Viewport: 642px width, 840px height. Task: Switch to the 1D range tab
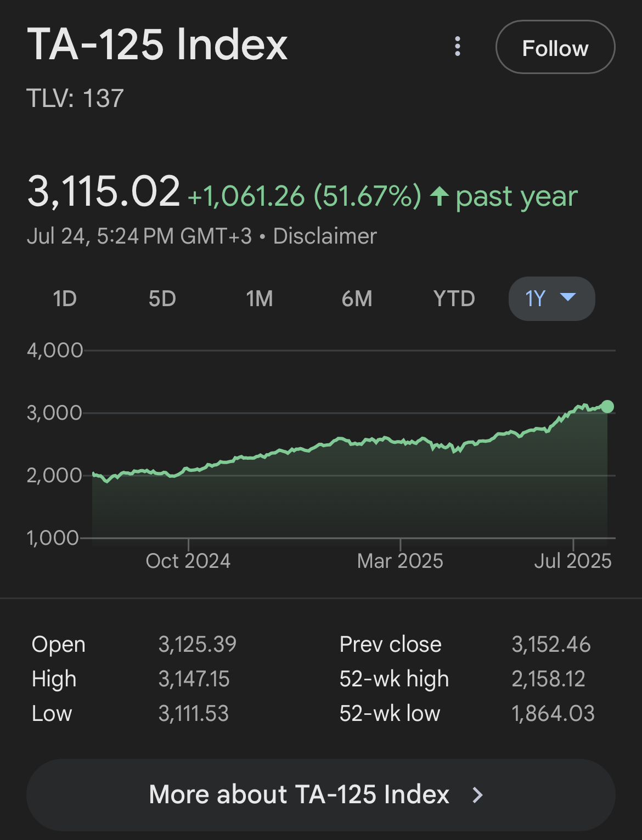(x=65, y=299)
